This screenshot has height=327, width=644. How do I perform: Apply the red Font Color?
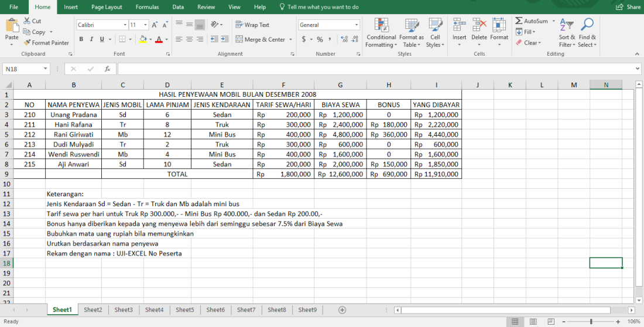click(x=159, y=39)
